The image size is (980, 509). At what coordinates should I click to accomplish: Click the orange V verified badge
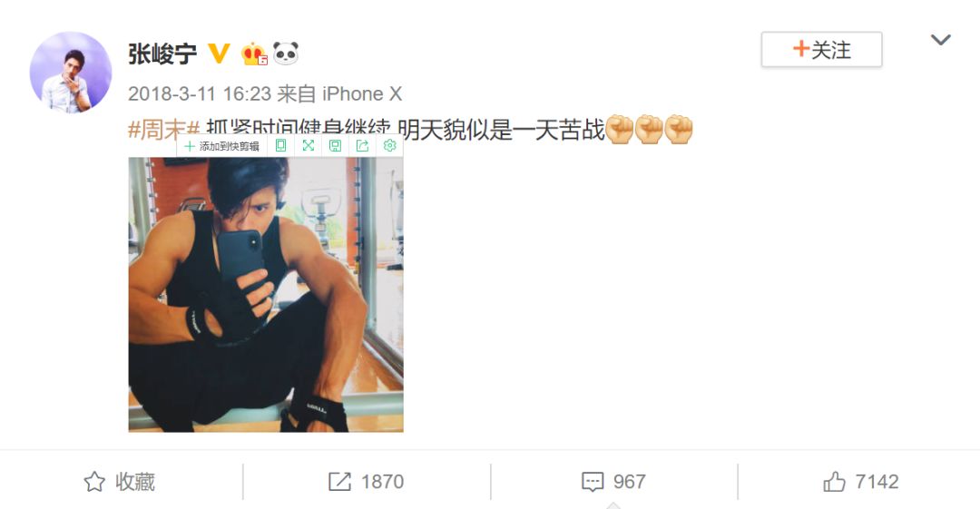[219, 54]
